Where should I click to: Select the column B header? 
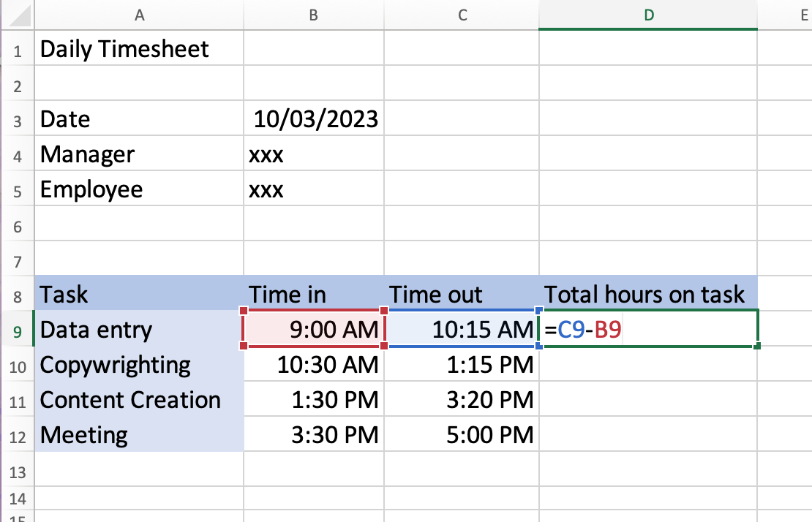[313, 15]
